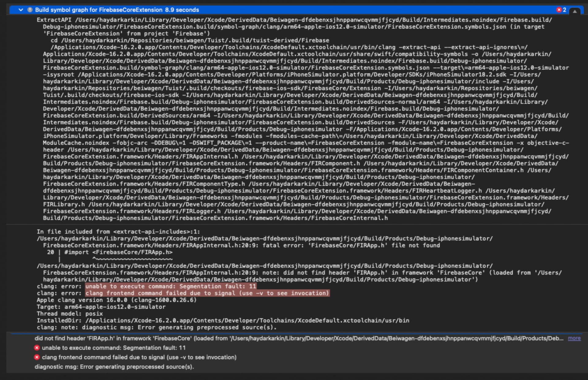Collapse the Build symbol graph disclosure chevron
Screen dimensions: 588x380
coord(21,10)
